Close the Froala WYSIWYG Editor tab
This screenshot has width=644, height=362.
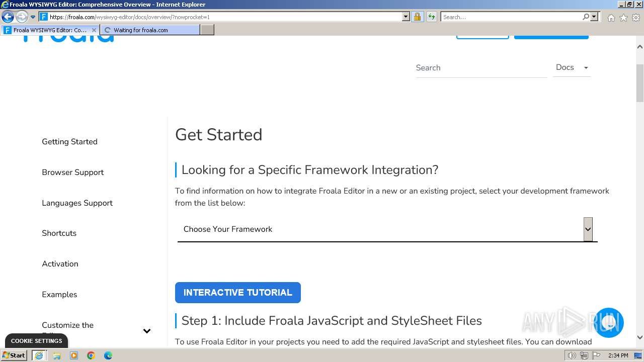(x=94, y=30)
